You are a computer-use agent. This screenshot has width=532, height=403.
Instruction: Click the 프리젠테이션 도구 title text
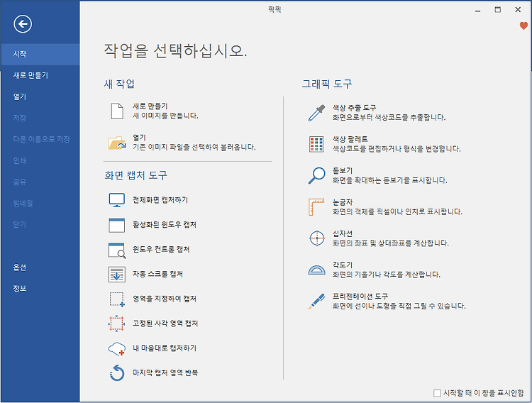(360, 297)
